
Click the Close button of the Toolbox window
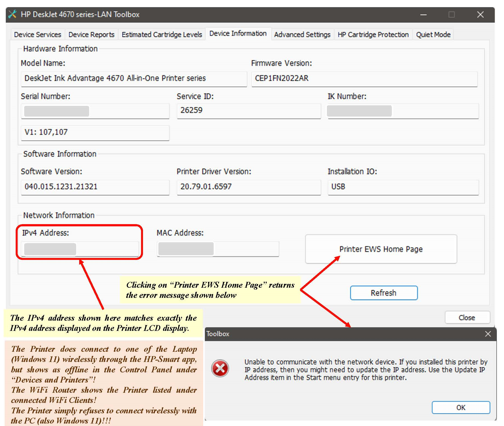[x=467, y=318]
